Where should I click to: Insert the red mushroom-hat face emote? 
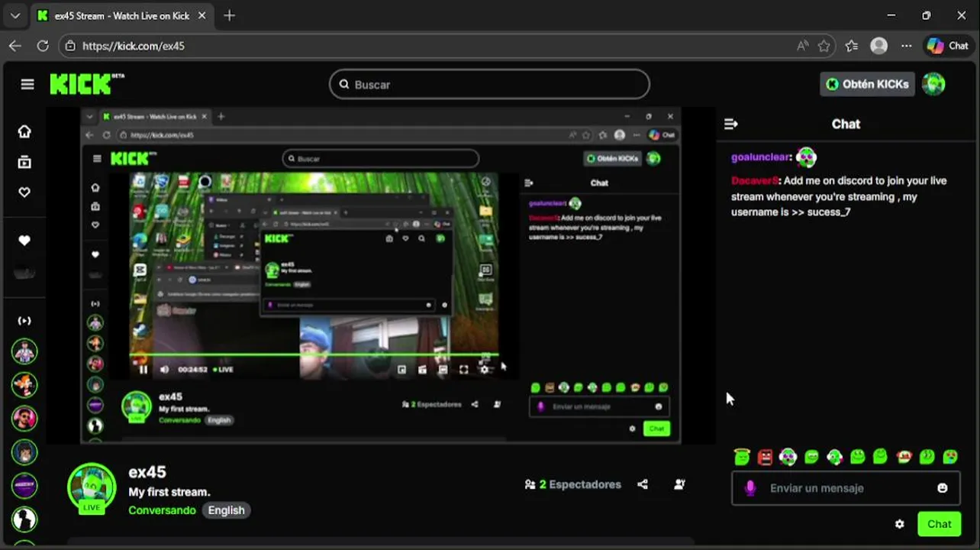click(904, 457)
